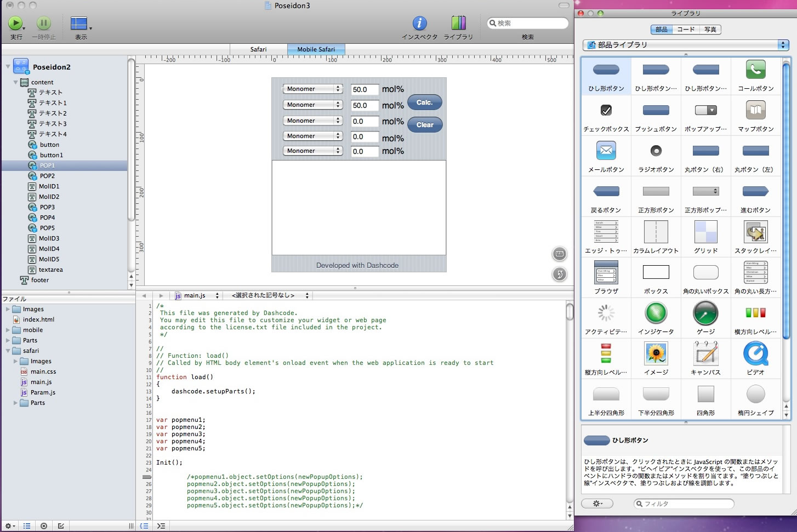Click the Clear button on canvas
This screenshot has height=532, width=797.
click(424, 125)
